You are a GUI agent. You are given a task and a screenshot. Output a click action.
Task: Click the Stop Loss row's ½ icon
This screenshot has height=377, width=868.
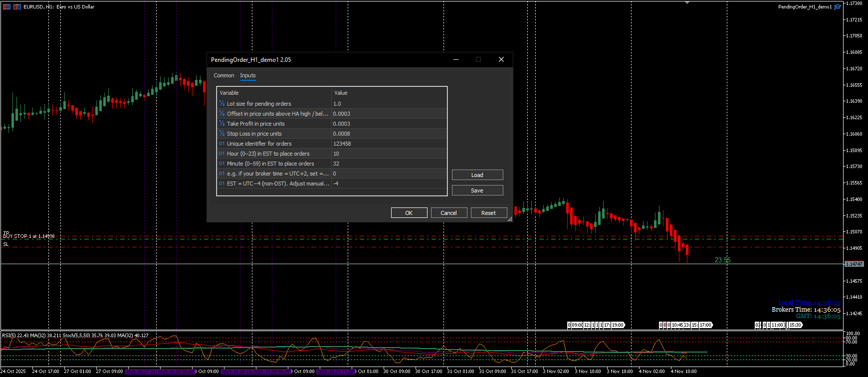coord(222,134)
